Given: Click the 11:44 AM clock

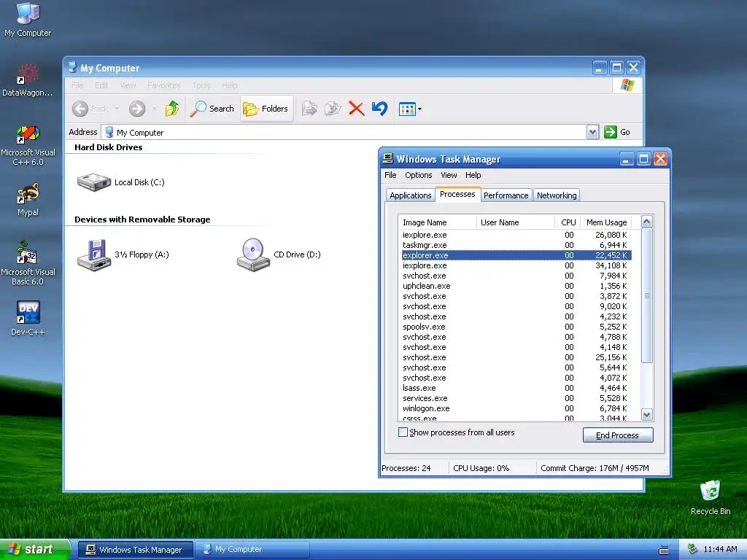Looking at the screenshot, I should point(720,550).
